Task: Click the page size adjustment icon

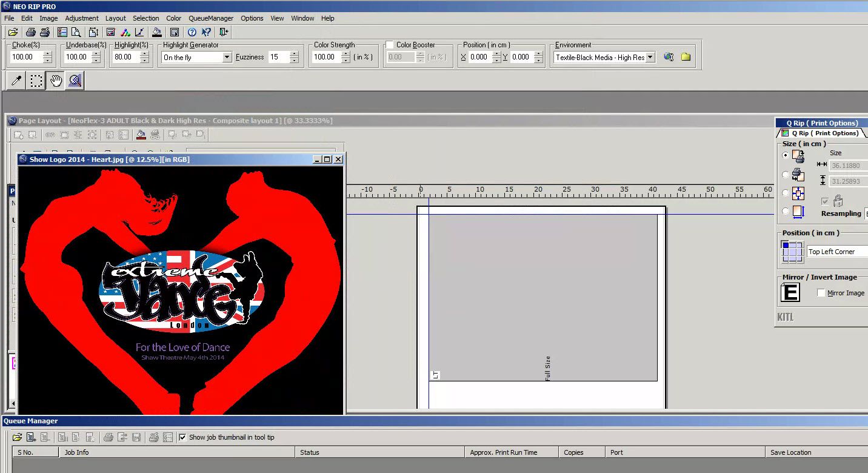Action: [x=93, y=32]
